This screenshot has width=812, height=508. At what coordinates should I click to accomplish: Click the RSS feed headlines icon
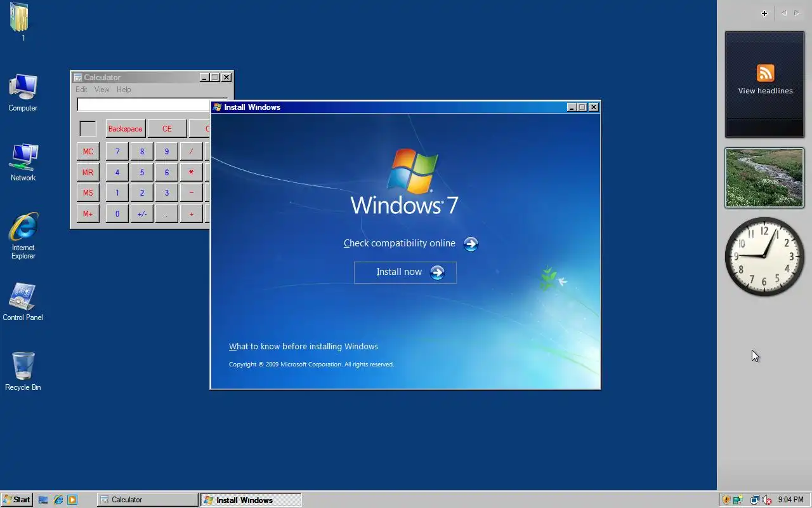pyautogui.click(x=766, y=73)
